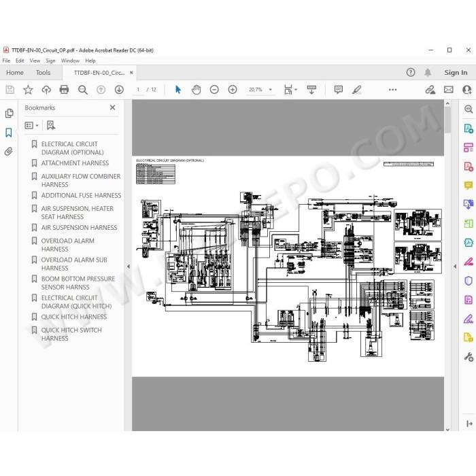Open more tools ellipsis menu
This screenshot has height=476, width=476.
pyautogui.click(x=392, y=90)
